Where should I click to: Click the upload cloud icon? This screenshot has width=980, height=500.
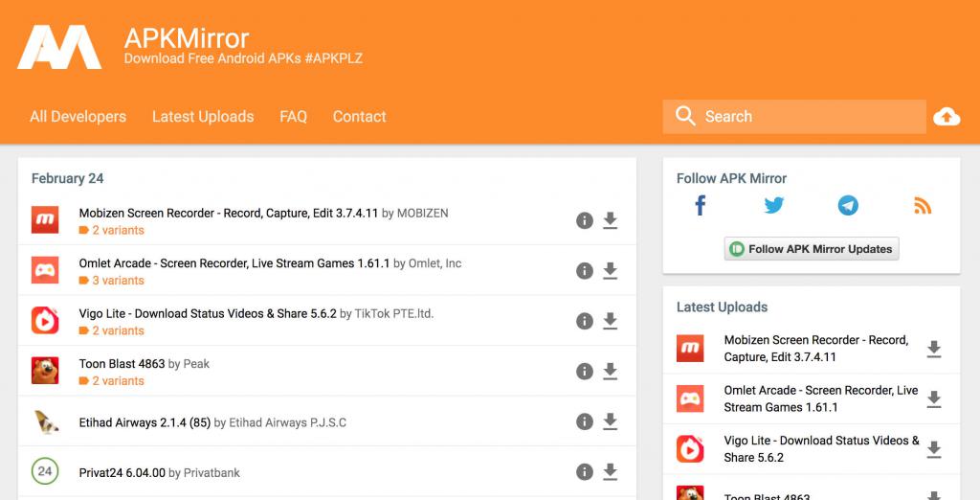(946, 117)
